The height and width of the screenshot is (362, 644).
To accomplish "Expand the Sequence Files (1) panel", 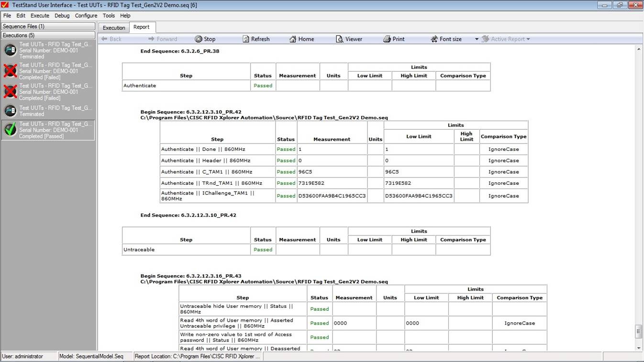I will point(48,26).
